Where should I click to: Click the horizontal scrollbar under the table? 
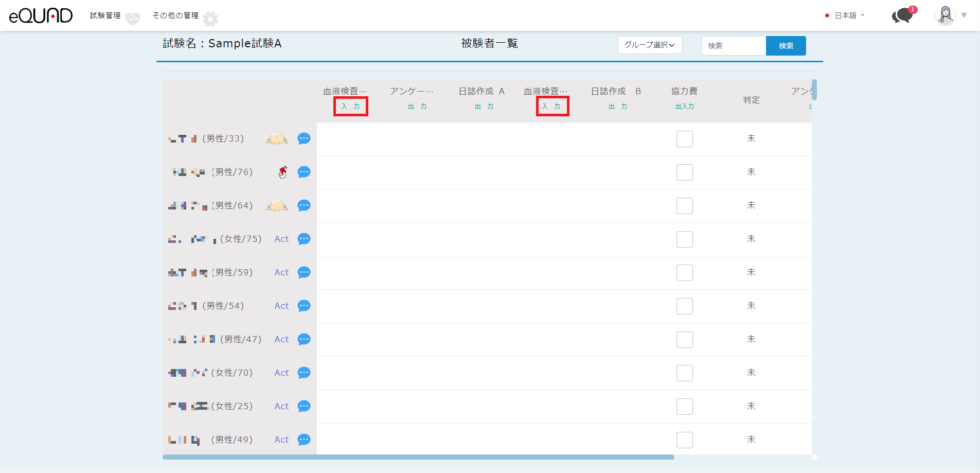click(418, 457)
